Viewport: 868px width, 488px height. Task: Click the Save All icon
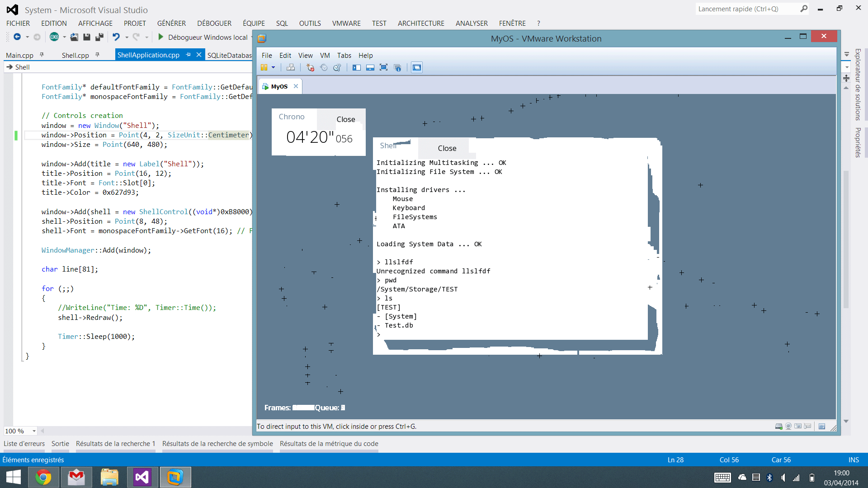tap(99, 37)
